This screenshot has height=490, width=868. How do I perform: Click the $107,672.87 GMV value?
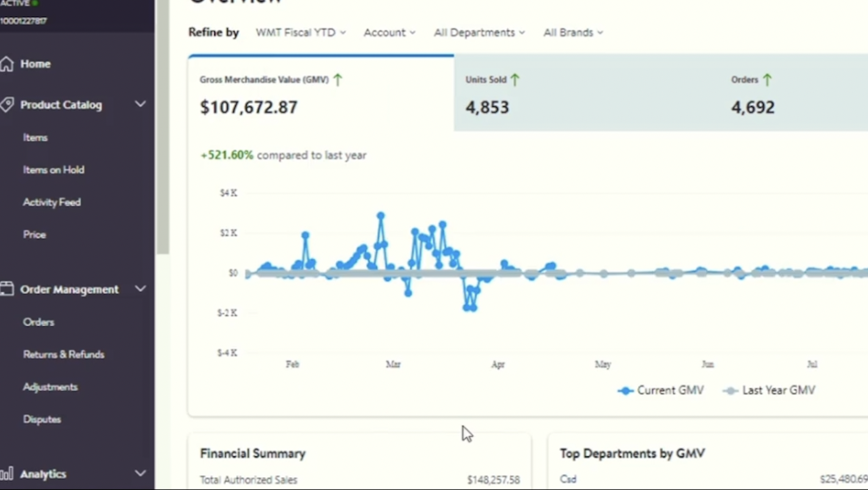(249, 108)
